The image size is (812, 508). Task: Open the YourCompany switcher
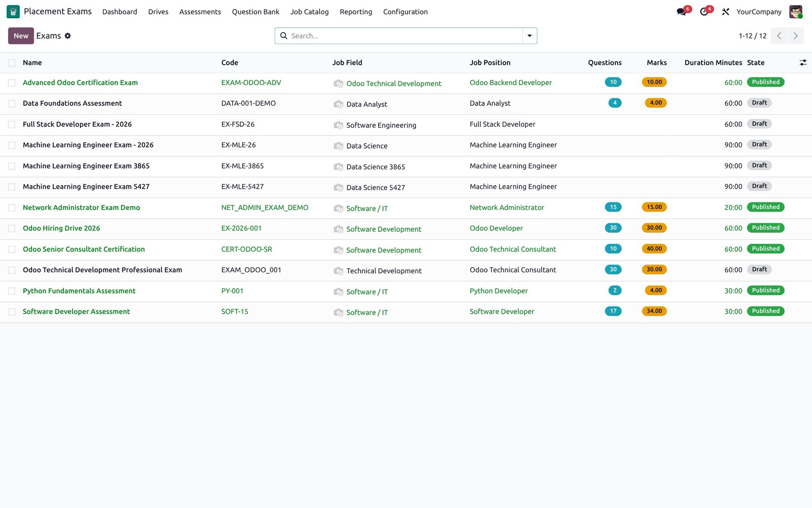(759, 12)
